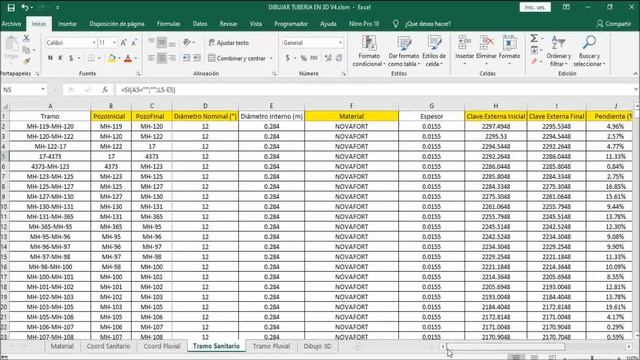Click the Eliminar cells button
640x360 pixels.
(486, 51)
